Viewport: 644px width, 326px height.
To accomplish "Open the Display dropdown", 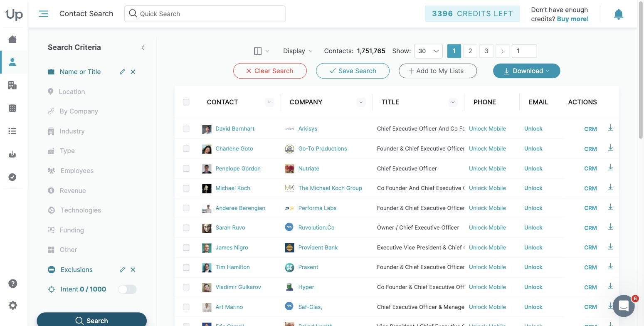I will pyautogui.click(x=298, y=51).
